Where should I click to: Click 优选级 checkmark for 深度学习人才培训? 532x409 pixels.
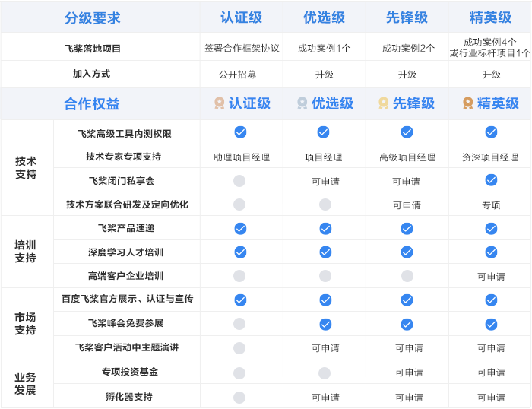(x=325, y=252)
